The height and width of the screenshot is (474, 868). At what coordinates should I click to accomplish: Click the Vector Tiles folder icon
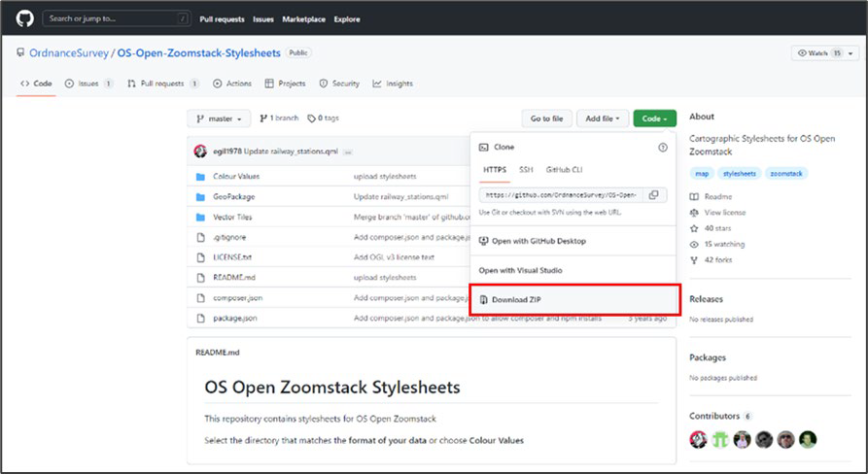[x=200, y=218]
